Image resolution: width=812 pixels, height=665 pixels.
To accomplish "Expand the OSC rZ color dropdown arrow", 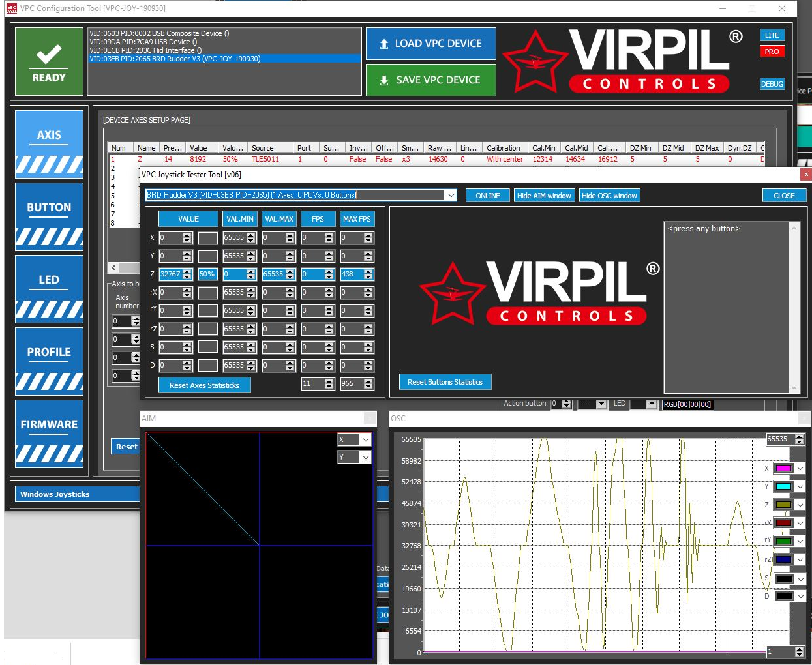I will click(x=800, y=559).
